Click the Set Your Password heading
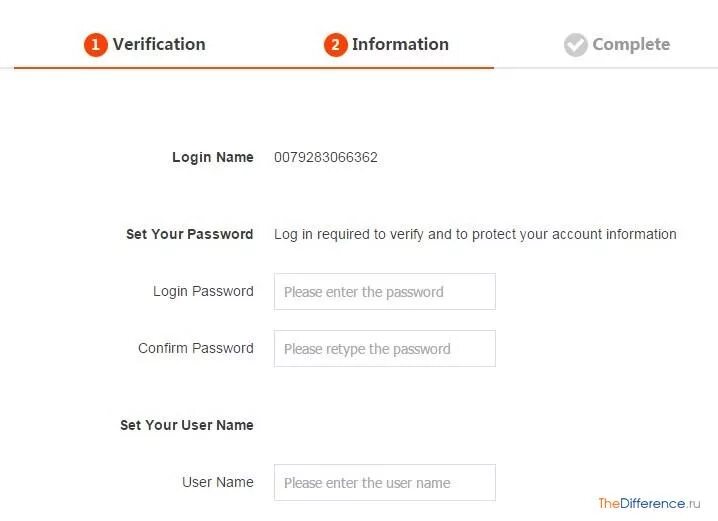 pos(189,234)
